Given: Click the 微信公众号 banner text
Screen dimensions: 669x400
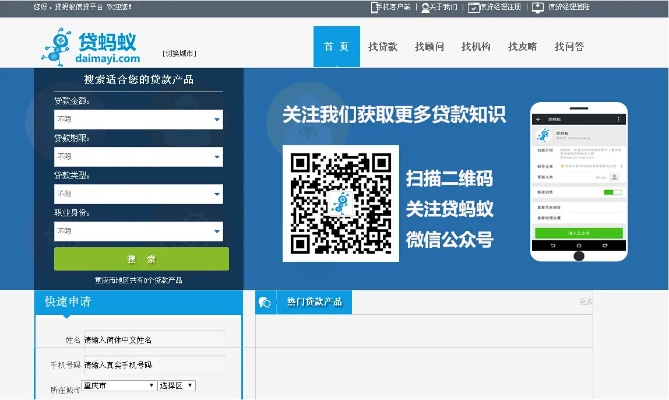Looking at the screenshot, I should (x=449, y=240).
